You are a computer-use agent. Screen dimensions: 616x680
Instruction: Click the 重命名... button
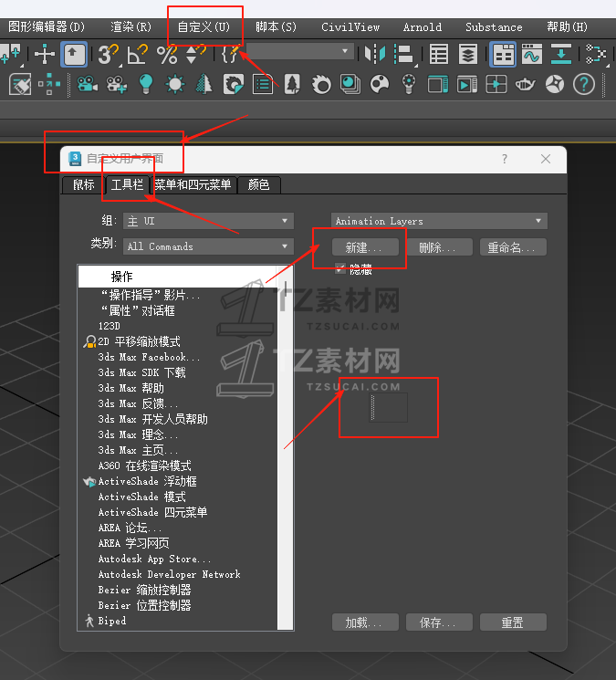pos(513,247)
